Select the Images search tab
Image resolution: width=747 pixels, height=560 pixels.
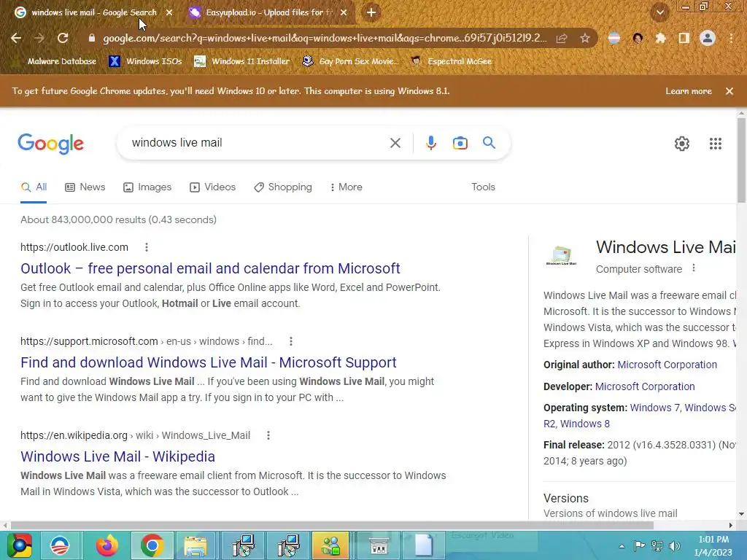coord(147,187)
